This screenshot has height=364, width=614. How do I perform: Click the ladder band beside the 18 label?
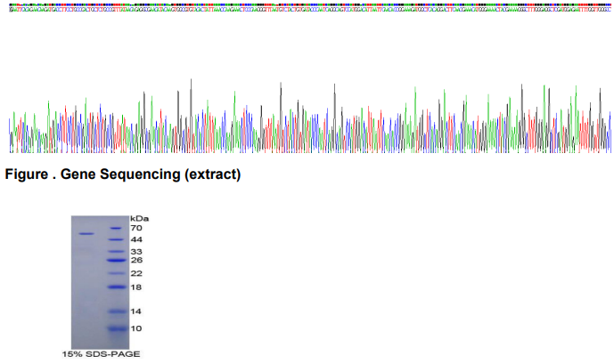pyautogui.click(x=117, y=287)
